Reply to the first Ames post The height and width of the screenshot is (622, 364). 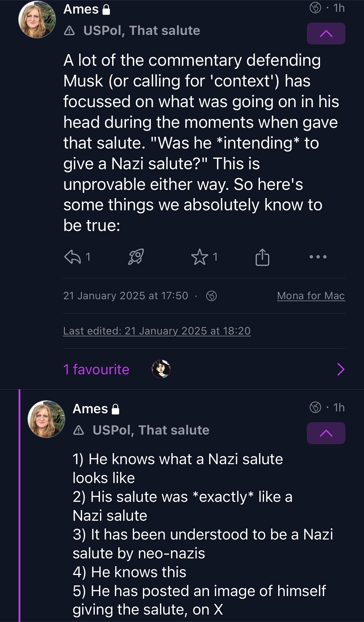(73, 257)
